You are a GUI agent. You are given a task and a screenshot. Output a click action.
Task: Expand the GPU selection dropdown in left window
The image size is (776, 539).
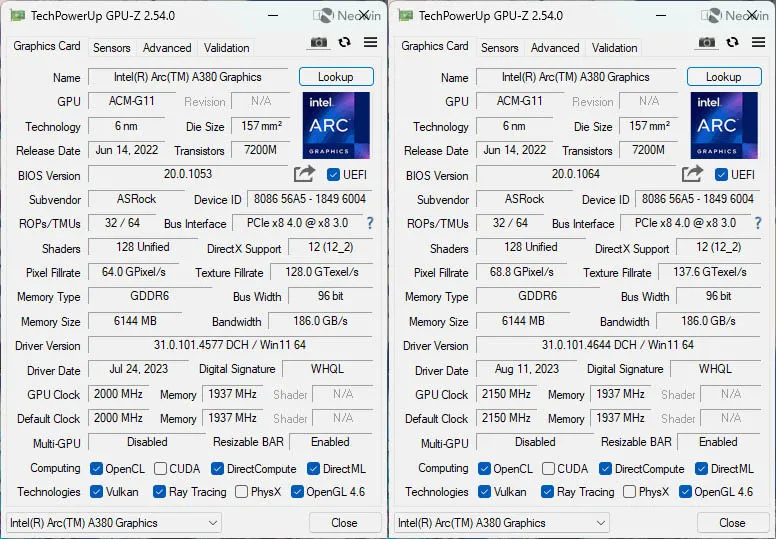(x=113, y=523)
